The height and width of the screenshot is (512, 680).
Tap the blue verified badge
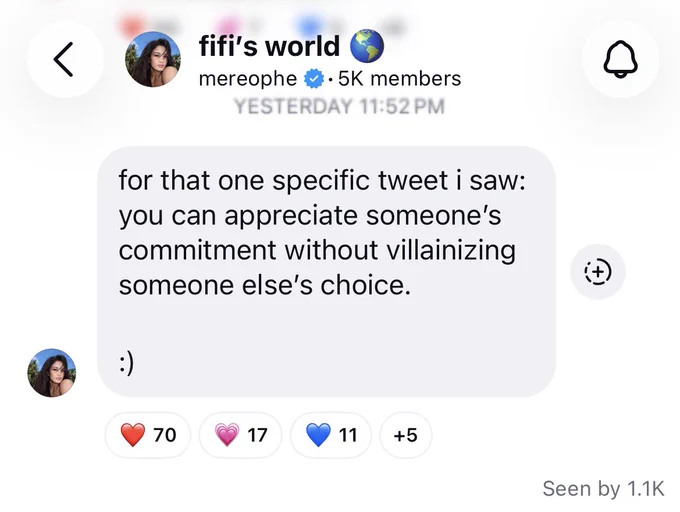pyautogui.click(x=314, y=79)
